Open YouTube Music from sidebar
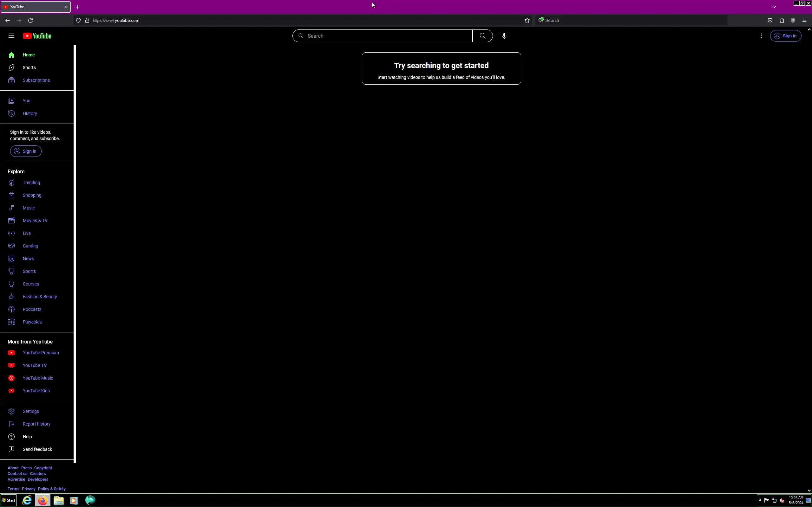Screen dimensions: 812x507 tap(37, 378)
